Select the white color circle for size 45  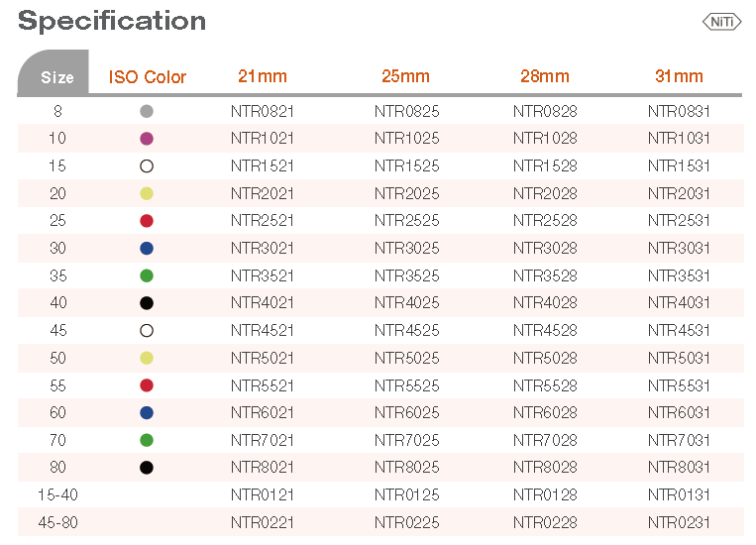pos(147,330)
